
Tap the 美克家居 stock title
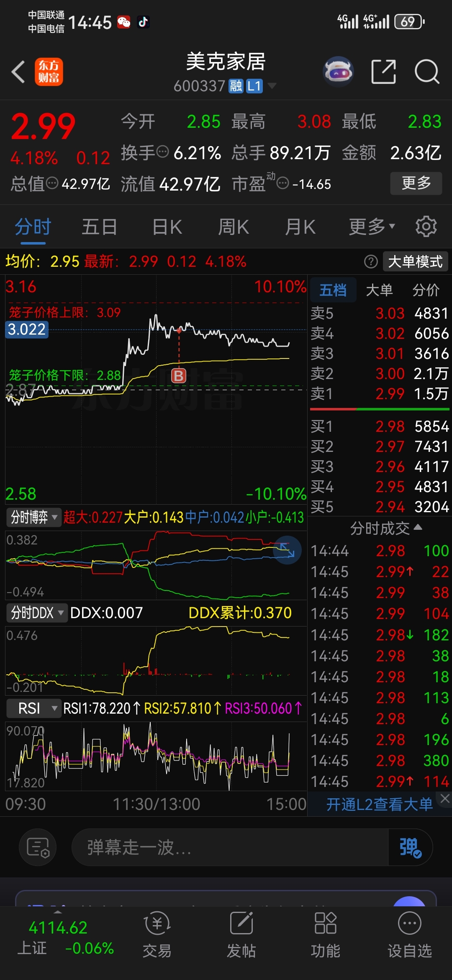coord(226,62)
